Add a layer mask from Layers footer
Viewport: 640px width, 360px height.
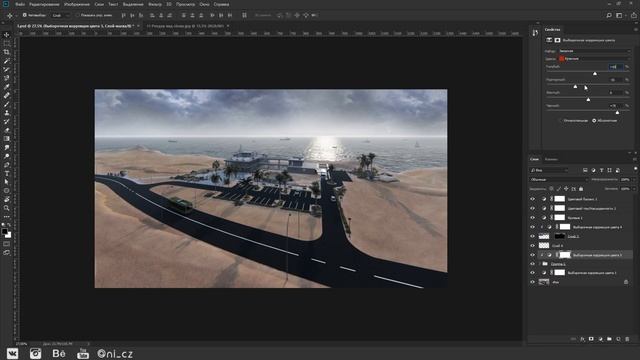pyautogui.click(x=591, y=339)
